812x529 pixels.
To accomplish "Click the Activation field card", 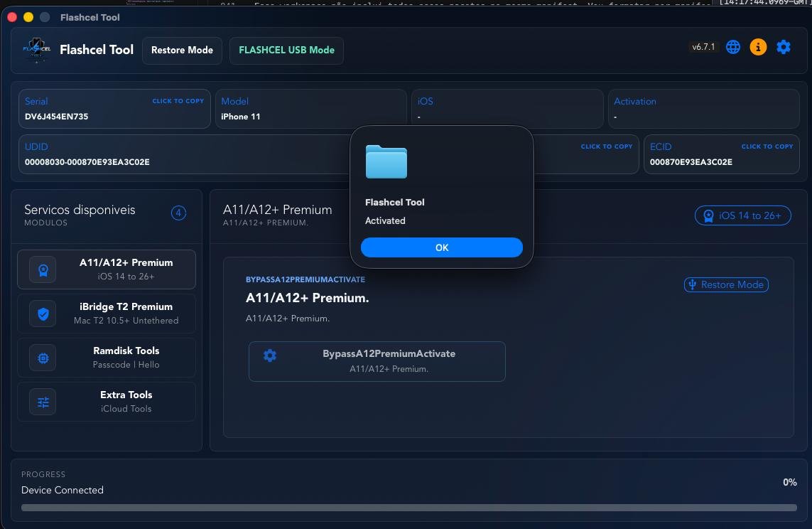I will [704, 109].
